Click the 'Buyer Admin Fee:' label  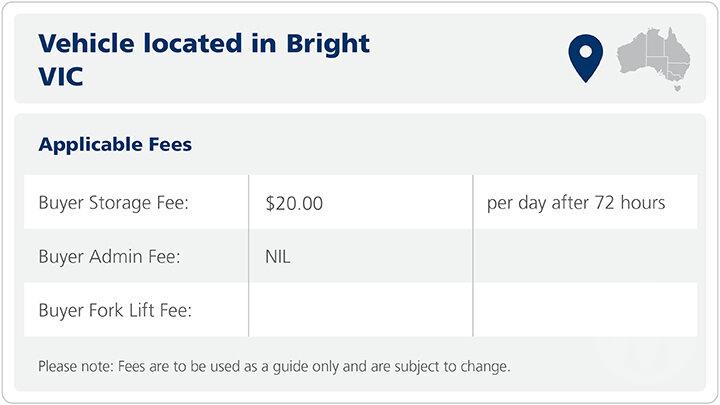109,257
